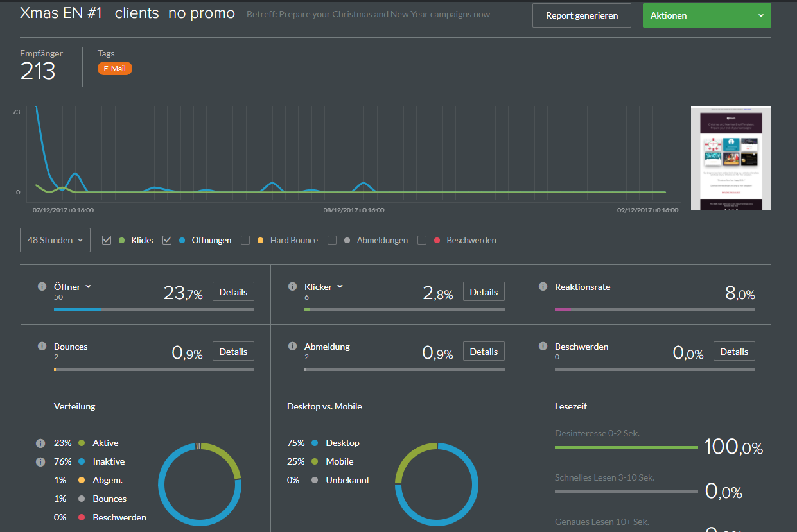Tick the Abmeldungen checkbox
The image size is (797, 532).
[332, 240]
